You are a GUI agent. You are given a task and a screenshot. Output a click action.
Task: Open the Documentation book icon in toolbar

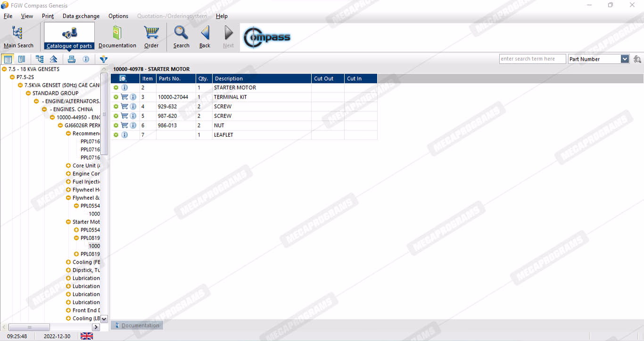coord(117,37)
